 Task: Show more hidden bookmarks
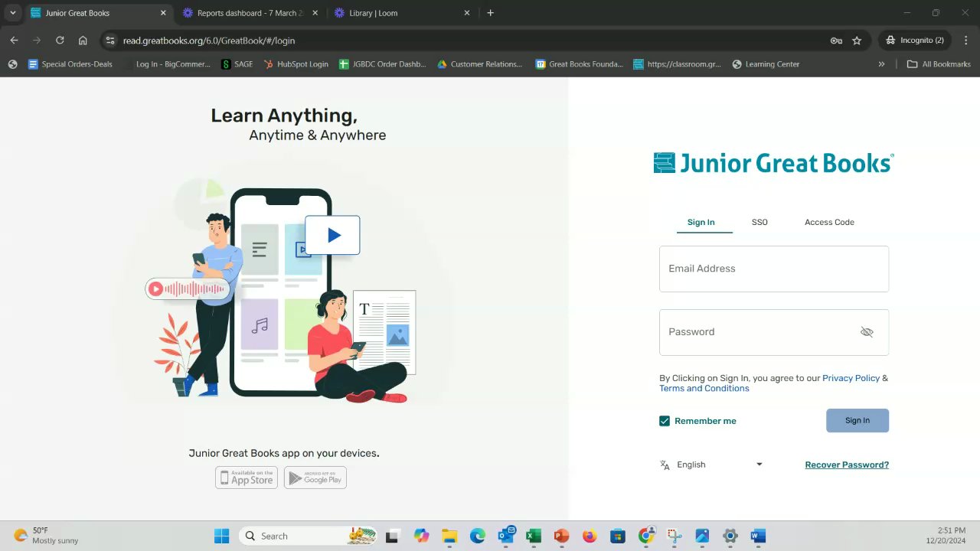881,64
